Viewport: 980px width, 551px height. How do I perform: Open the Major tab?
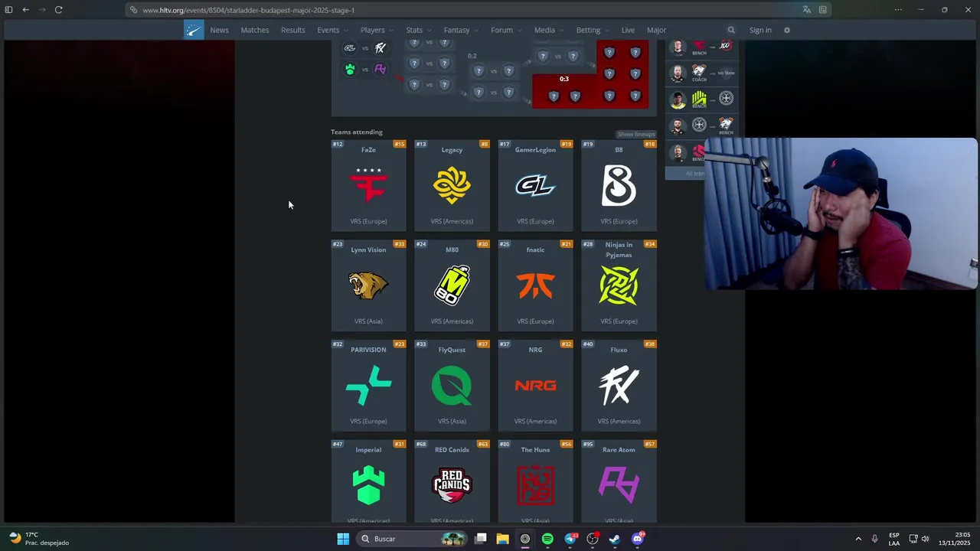click(657, 30)
